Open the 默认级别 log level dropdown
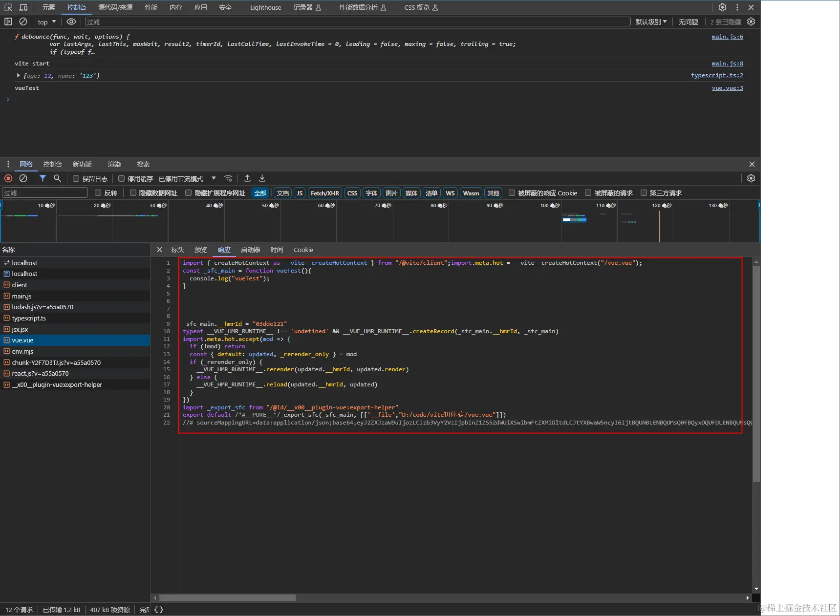Image resolution: width=840 pixels, height=616 pixels. (x=650, y=22)
